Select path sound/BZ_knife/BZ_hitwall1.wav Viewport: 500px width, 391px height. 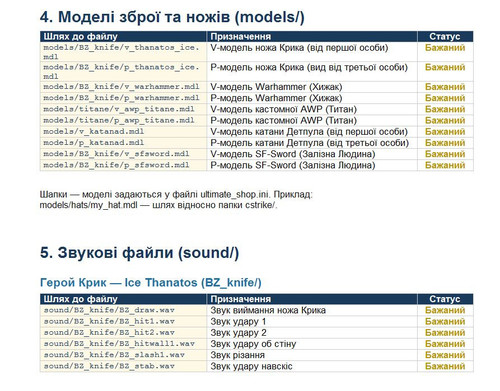[x=119, y=344]
